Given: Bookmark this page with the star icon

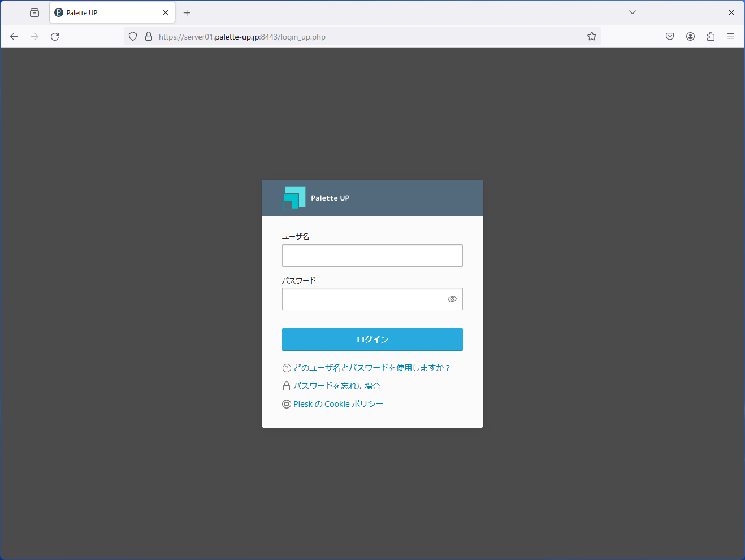Looking at the screenshot, I should 592,37.
